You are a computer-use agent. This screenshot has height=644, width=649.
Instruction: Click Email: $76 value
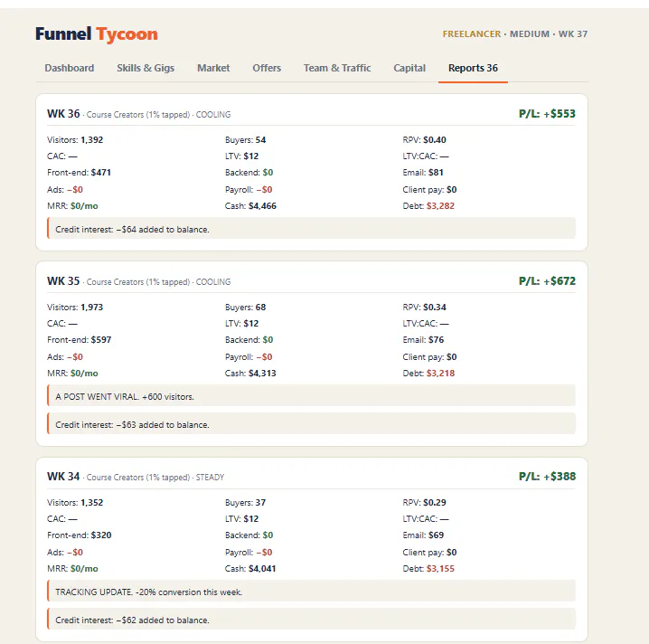coord(423,340)
